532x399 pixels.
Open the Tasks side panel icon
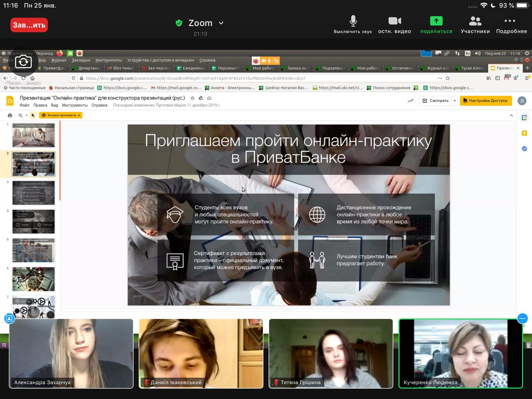(524, 149)
